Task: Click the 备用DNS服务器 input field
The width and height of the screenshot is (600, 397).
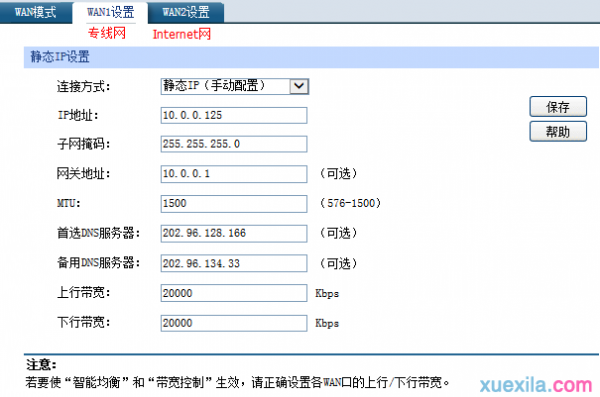Action: (x=234, y=263)
